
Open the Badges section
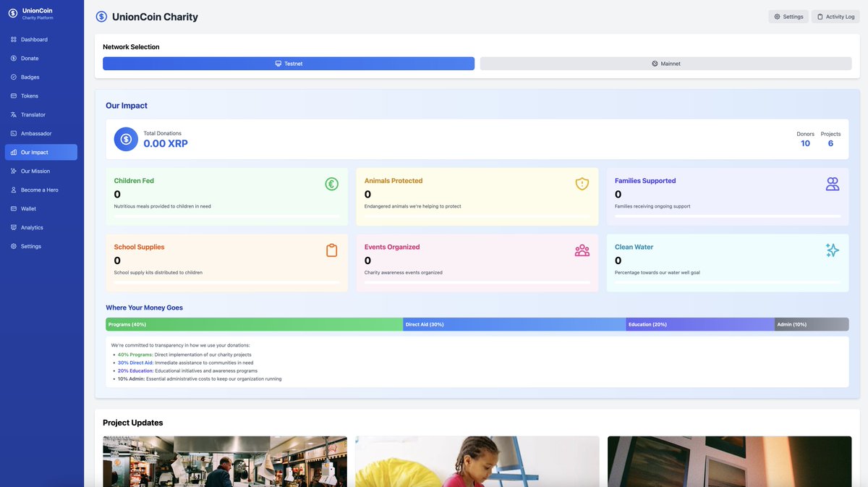(41, 77)
